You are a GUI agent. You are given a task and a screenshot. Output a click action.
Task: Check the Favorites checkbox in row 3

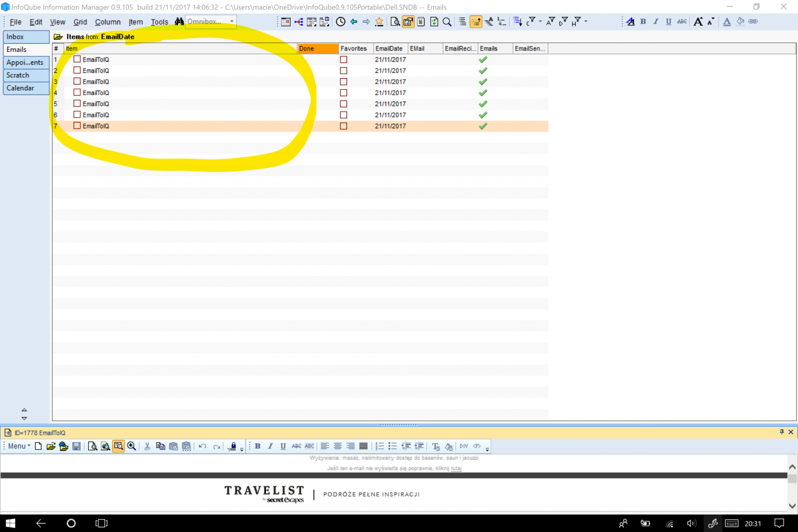click(x=344, y=82)
